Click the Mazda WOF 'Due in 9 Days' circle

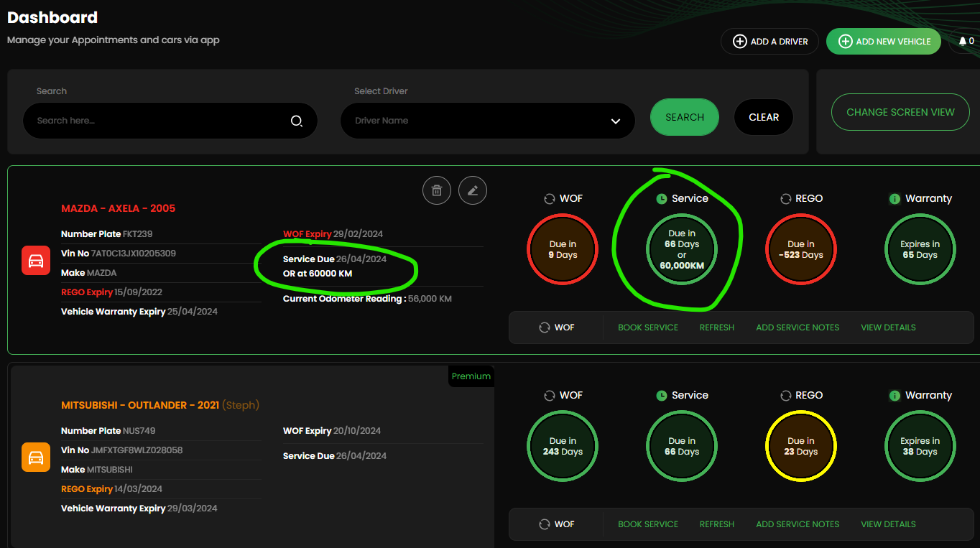click(563, 249)
